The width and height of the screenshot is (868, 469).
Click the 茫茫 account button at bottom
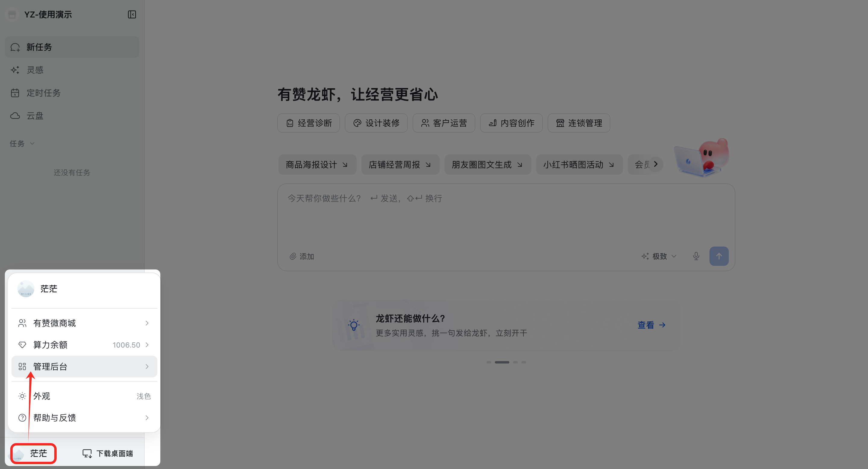pyautogui.click(x=33, y=454)
